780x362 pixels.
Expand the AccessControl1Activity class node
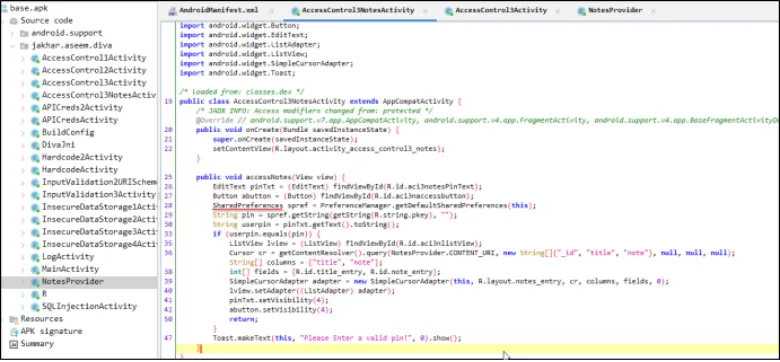point(22,58)
